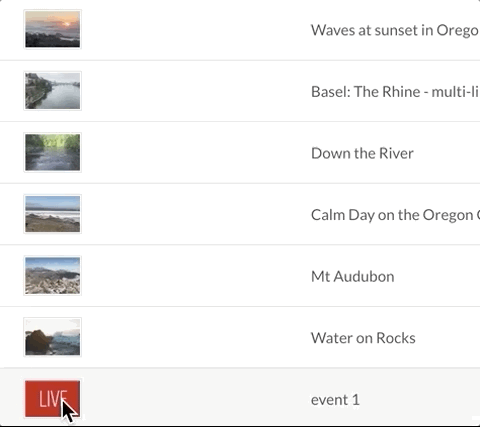Open the Water on Rocks thumbnail
The image size is (480, 427).
coord(53,337)
